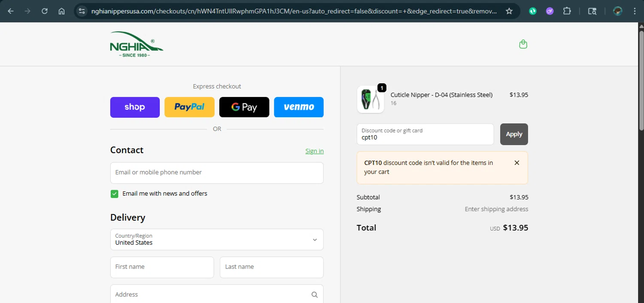644x303 pixels.
Task: Pay with PayPal express button
Action: tap(189, 107)
